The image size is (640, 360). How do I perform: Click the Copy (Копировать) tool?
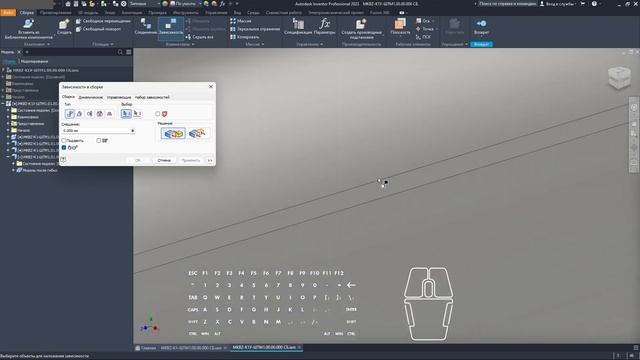pyautogui.click(x=245, y=37)
